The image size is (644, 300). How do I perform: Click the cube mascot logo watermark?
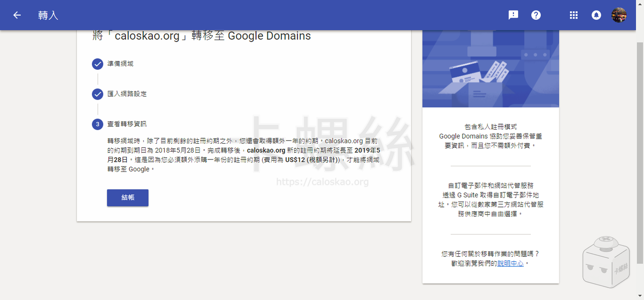coord(606,261)
